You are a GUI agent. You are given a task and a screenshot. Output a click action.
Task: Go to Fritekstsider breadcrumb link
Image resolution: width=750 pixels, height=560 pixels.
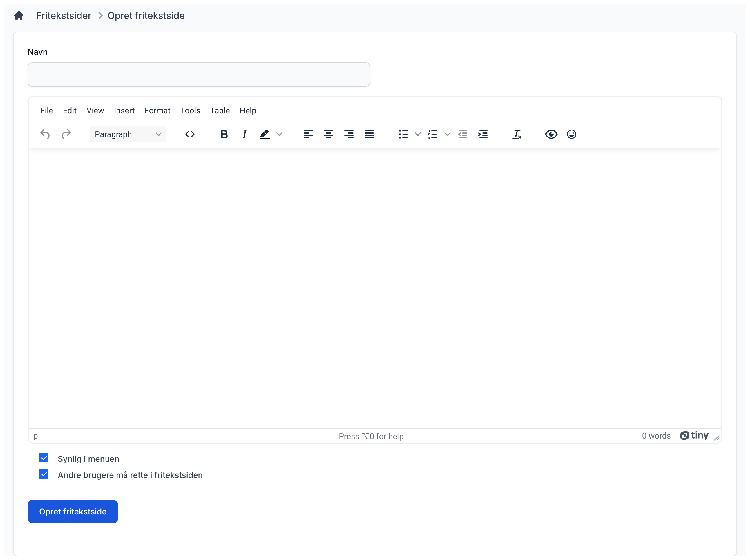(64, 16)
